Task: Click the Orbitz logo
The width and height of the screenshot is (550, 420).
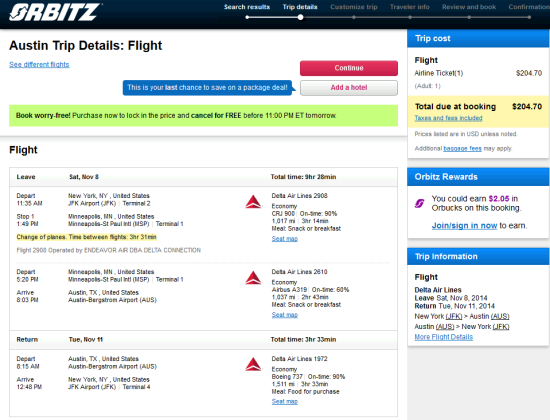Action: click(x=55, y=12)
